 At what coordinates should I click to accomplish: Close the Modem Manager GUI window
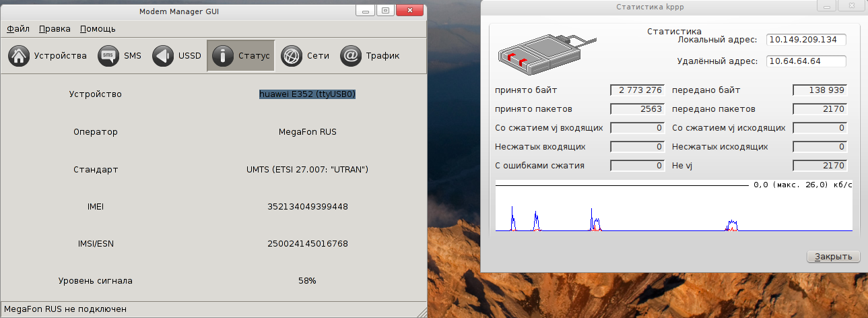tap(410, 10)
